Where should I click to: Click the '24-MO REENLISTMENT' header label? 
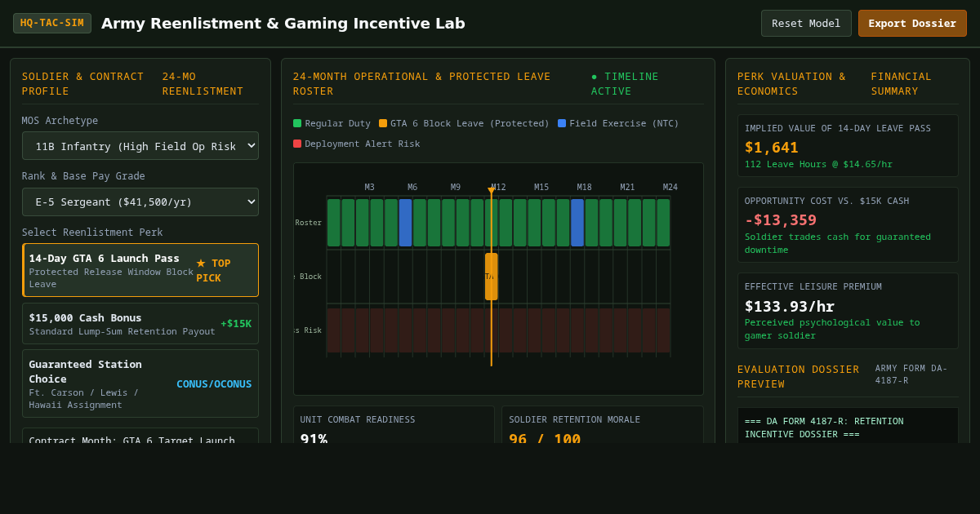point(203,83)
